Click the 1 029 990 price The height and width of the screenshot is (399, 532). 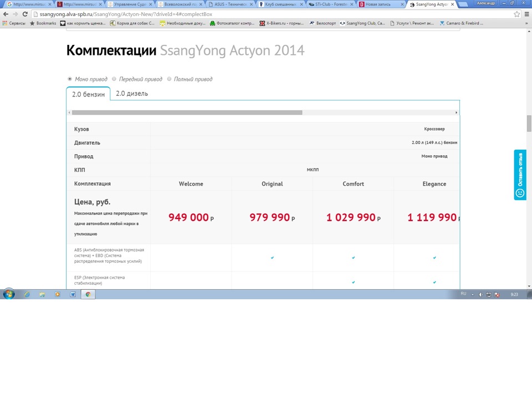(353, 217)
